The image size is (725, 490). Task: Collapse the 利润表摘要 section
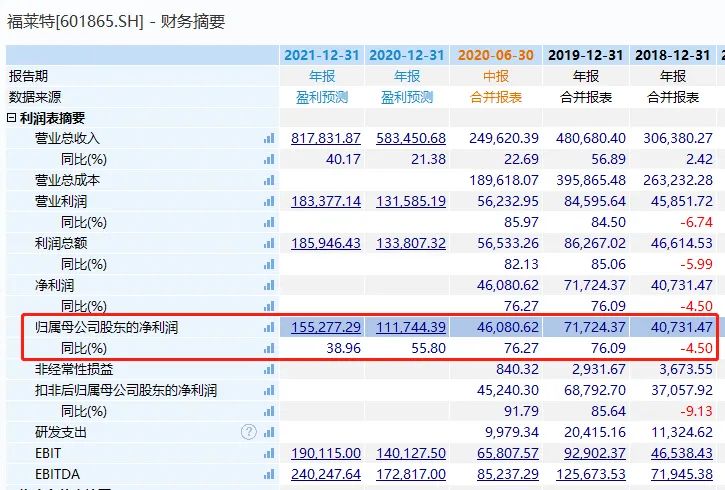pyautogui.click(x=12, y=118)
